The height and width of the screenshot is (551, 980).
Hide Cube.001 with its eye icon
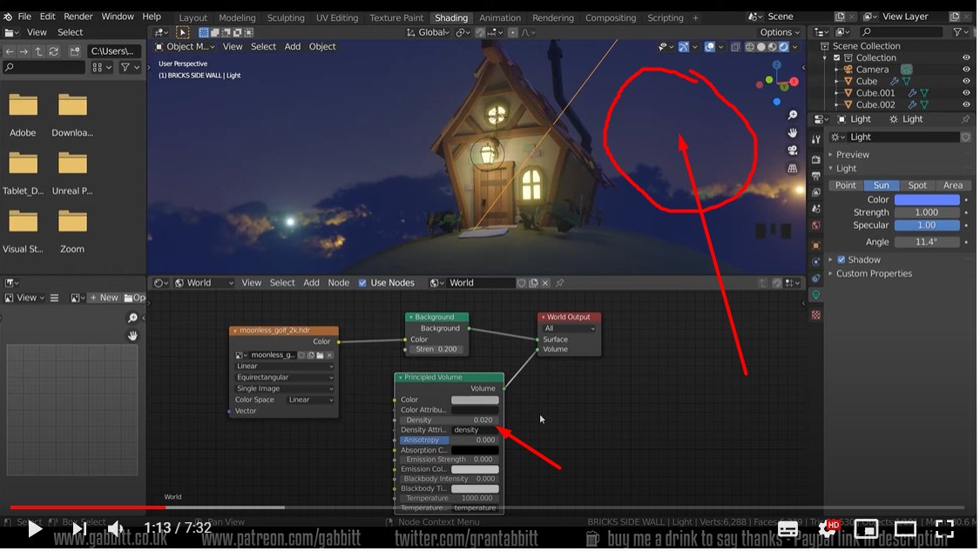point(966,93)
